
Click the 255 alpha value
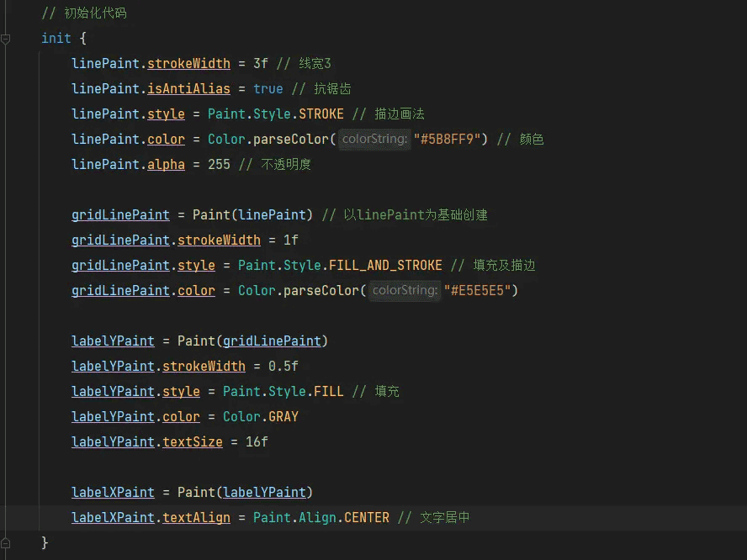tap(220, 164)
